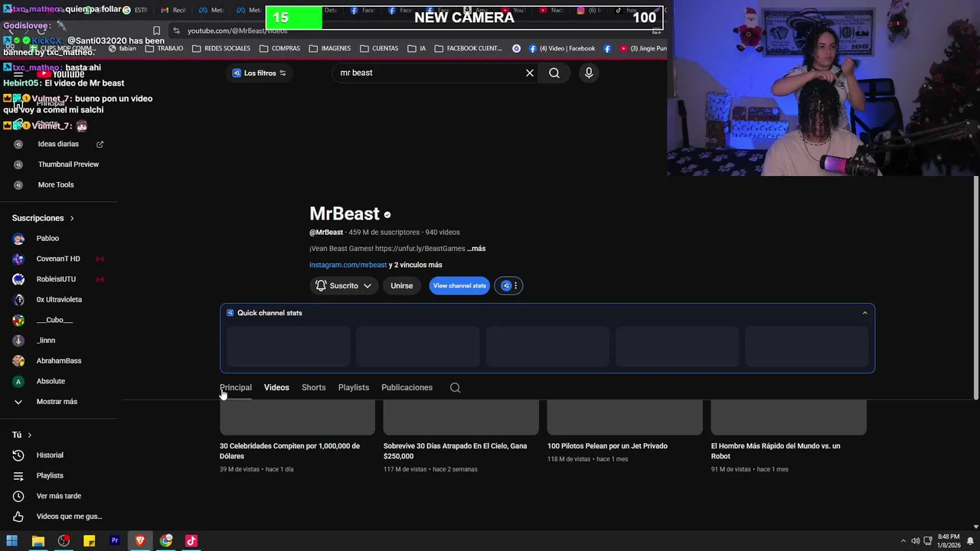Click the browser address bar URL
The height and width of the screenshot is (551, 980).
point(237,31)
